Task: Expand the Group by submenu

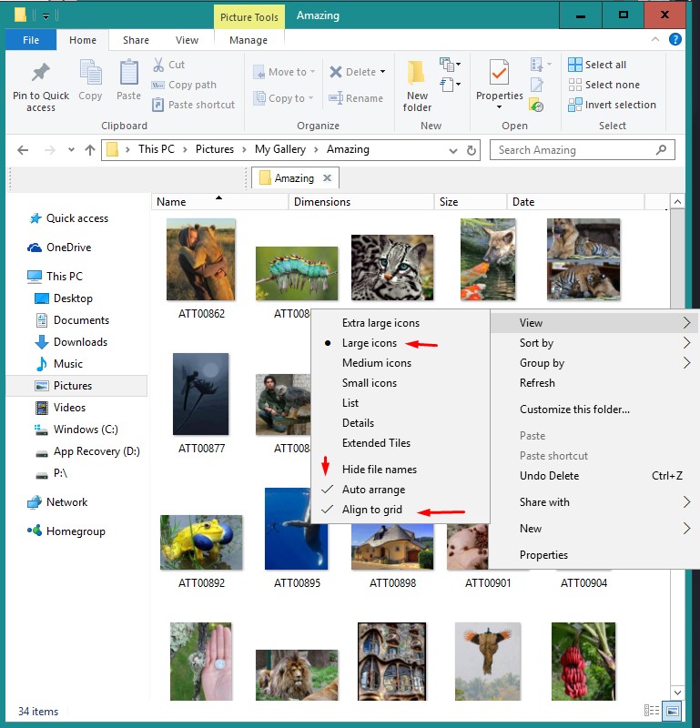Action: (x=594, y=363)
